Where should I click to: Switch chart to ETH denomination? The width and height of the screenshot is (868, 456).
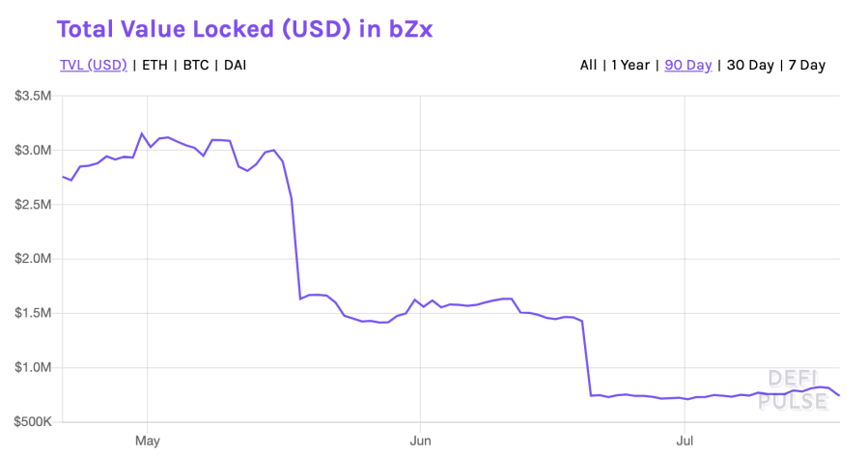154,65
